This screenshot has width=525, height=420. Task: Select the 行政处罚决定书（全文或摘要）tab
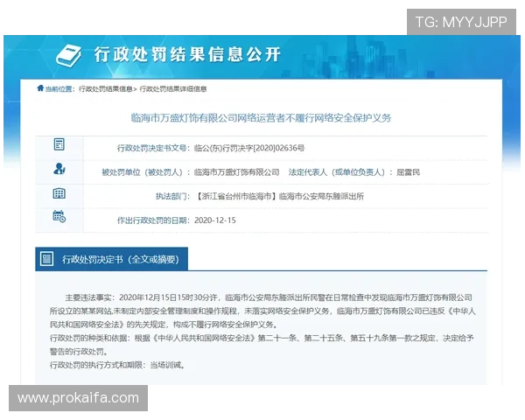click(111, 259)
